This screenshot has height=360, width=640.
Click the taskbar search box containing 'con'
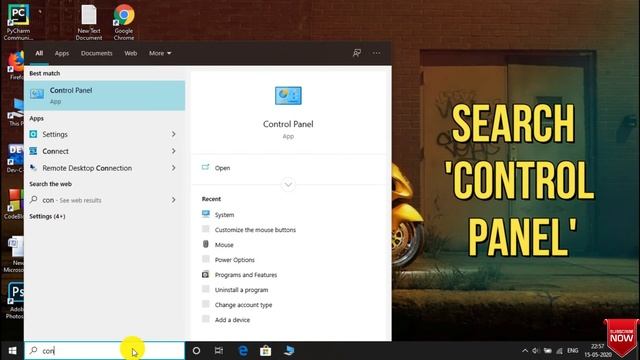[x=104, y=351]
